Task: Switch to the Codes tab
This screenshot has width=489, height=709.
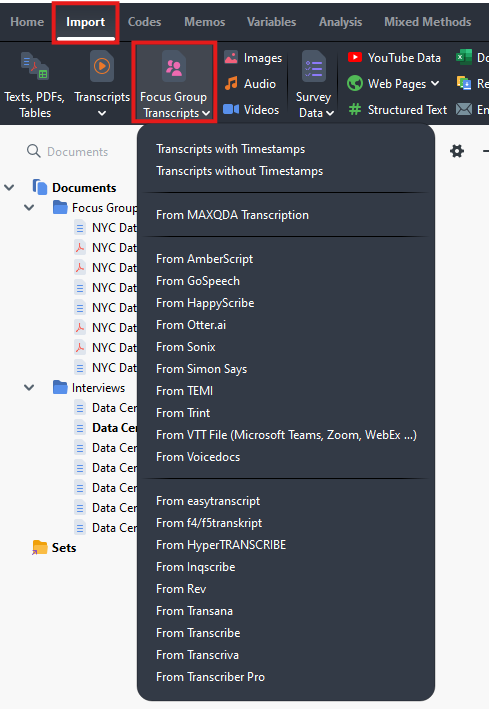Action: [144, 22]
